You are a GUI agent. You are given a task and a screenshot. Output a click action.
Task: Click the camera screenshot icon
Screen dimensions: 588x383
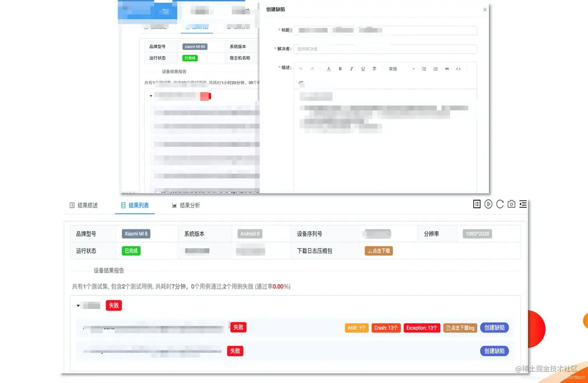coord(511,204)
